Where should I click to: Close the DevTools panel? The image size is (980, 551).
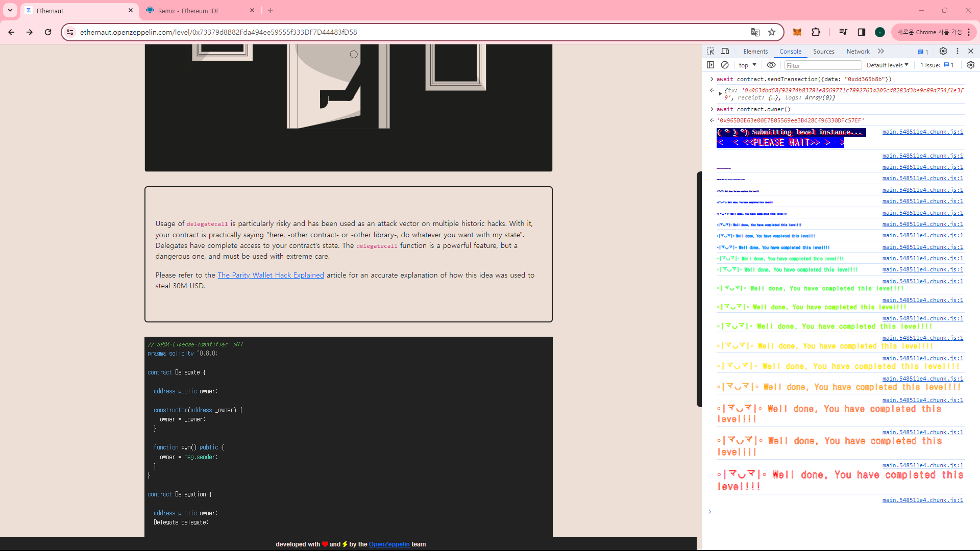971,51
